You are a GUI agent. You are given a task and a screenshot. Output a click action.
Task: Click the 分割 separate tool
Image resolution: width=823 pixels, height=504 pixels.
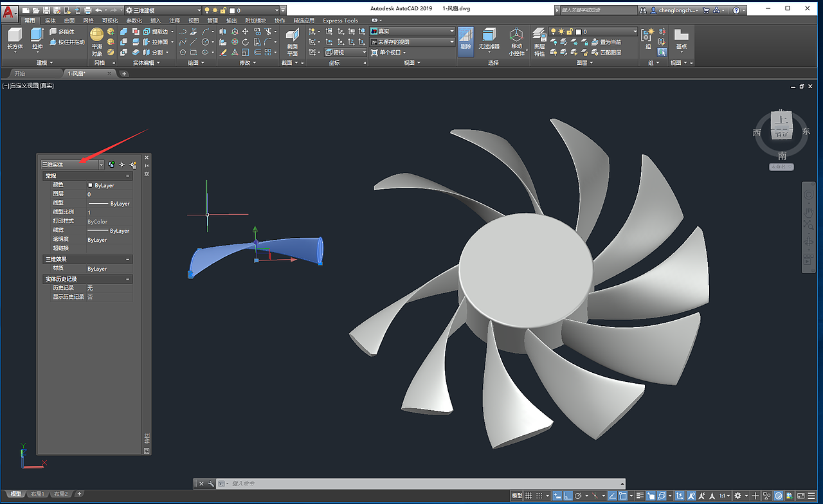point(154,52)
